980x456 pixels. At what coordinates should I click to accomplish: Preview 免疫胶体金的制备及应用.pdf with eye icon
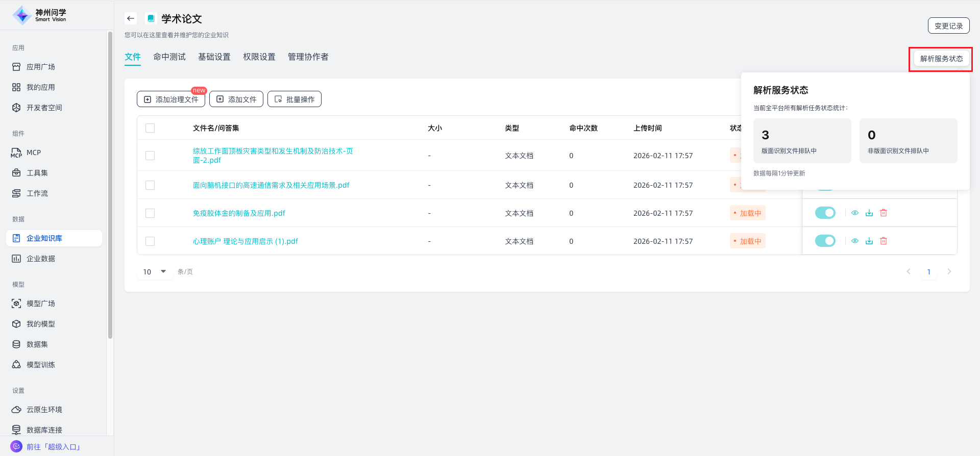pos(855,213)
